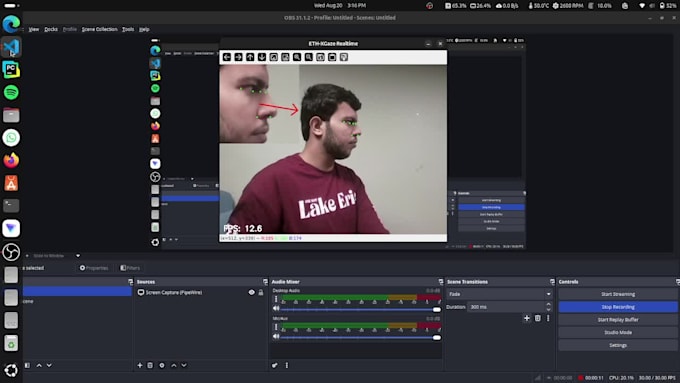The image size is (680, 383).
Task: Remove selected source with trash icon
Action: coord(150,365)
